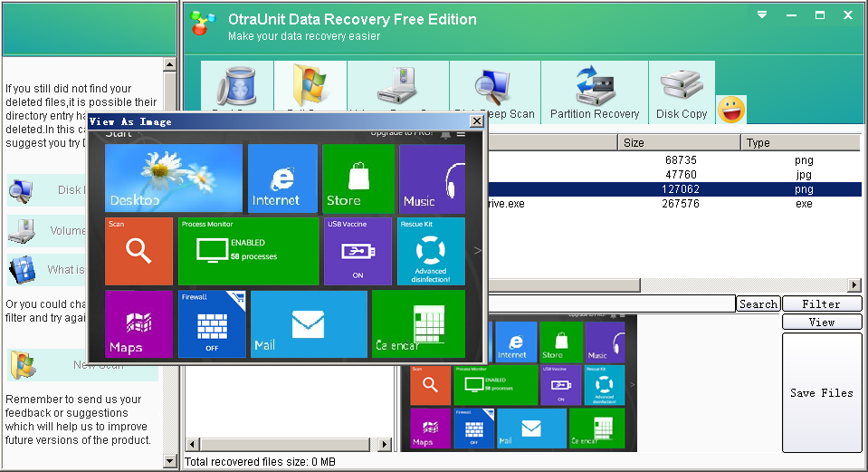This screenshot has height=472, width=868.
Task: Click the image preview thumbnail below file list
Action: click(x=519, y=383)
